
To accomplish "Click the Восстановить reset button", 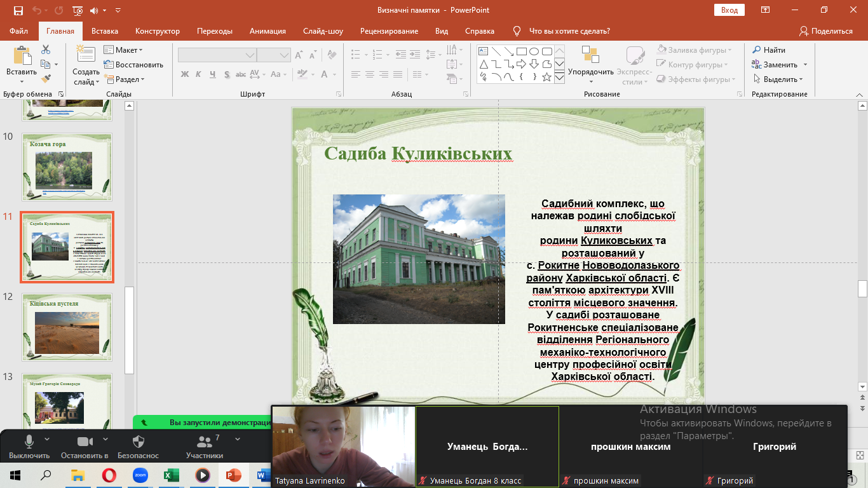I will 133,65.
